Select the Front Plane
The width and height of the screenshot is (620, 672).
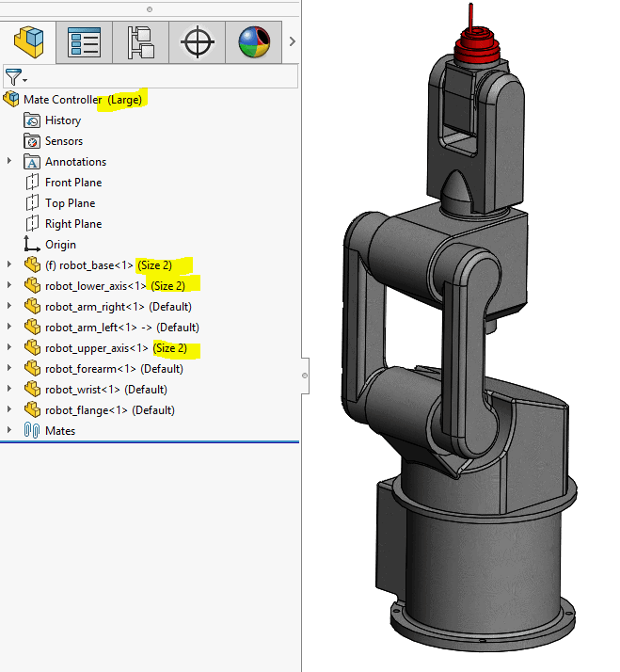[x=72, y=183]
